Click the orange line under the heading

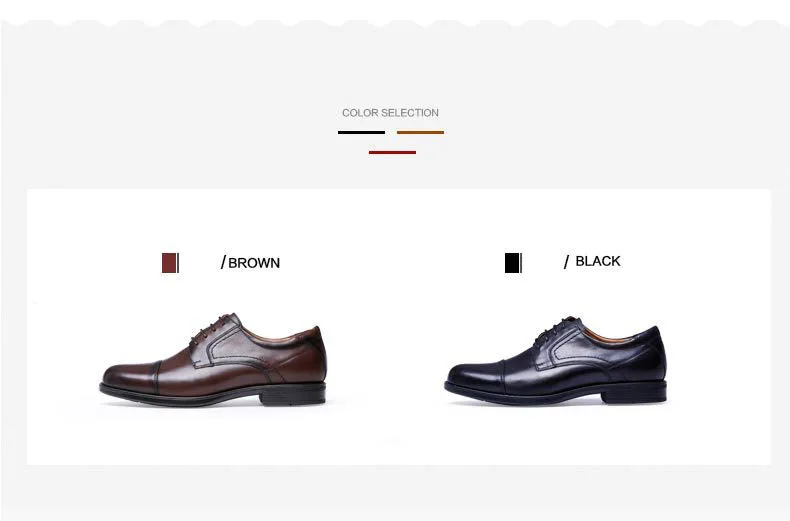tap(420, 133)
